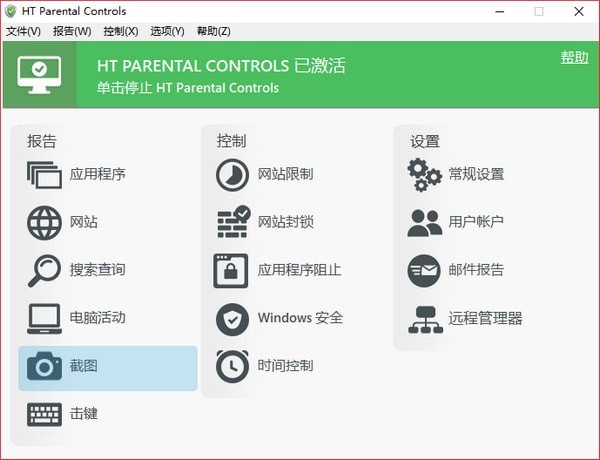Viewport: 600px width, 460px height.
Task: Click the HT PARENTAL CONTROLS 已激活 heading
Action: point(221,65)
